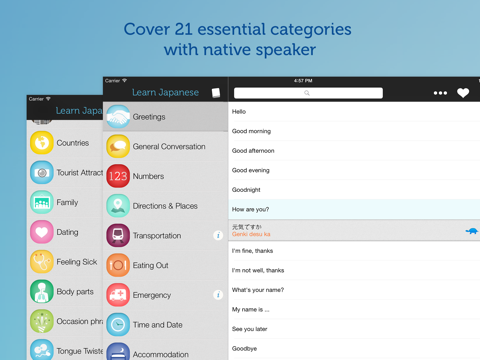Select the Countries globe icon
This screenshot has width=480, height=360.
point(42,143)
